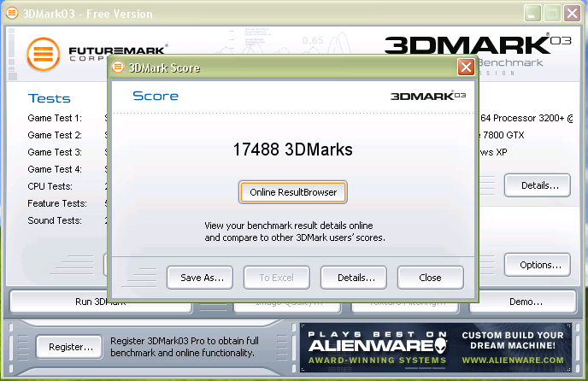Click the 3DMark03 main window title icon

(12, 13)
